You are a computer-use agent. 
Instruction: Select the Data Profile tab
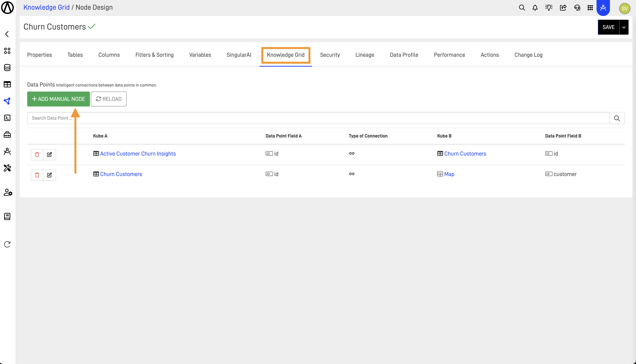(404, 55)
